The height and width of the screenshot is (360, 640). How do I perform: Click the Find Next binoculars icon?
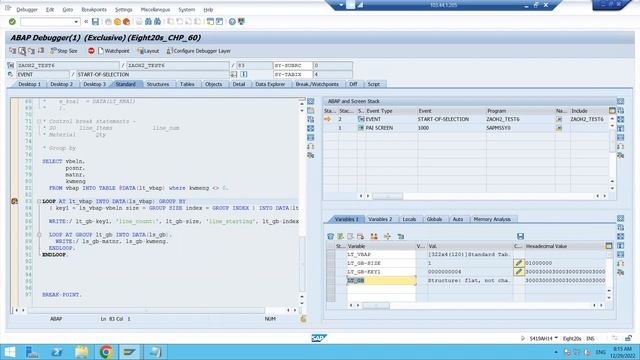click(x=157, y=22)
